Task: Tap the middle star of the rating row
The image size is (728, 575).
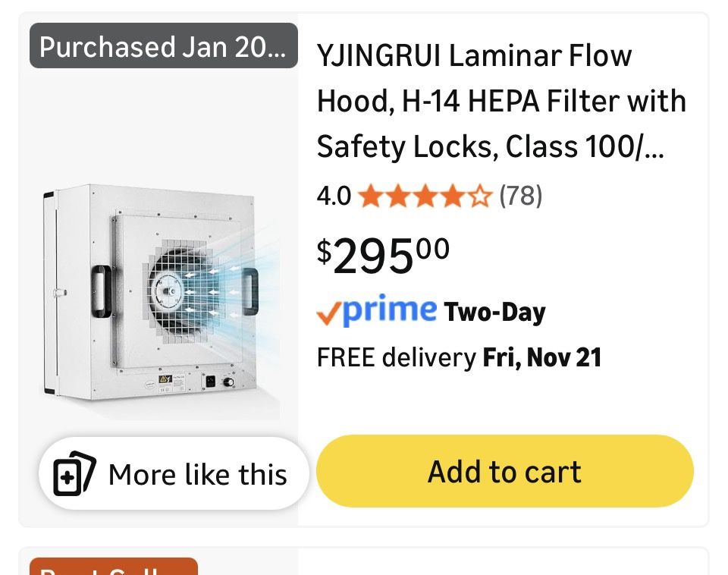Action: point(425,196)
